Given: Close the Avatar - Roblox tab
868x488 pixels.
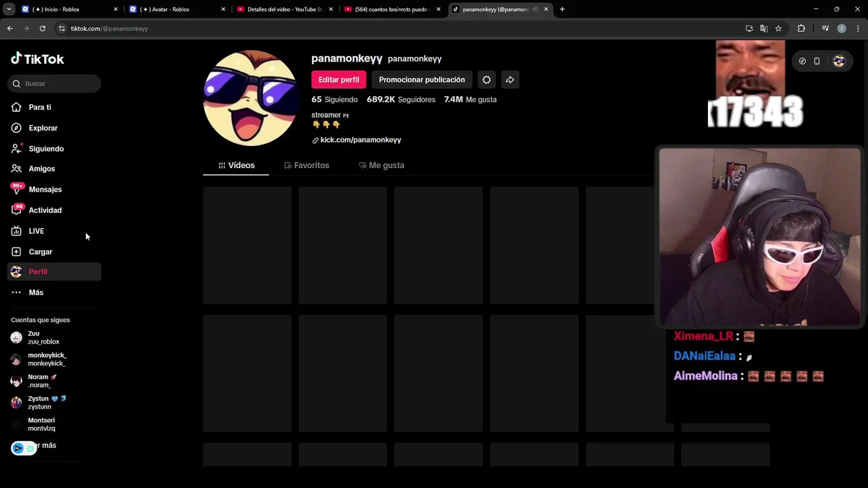Looking at the screenshot, I should pos(223,9).
